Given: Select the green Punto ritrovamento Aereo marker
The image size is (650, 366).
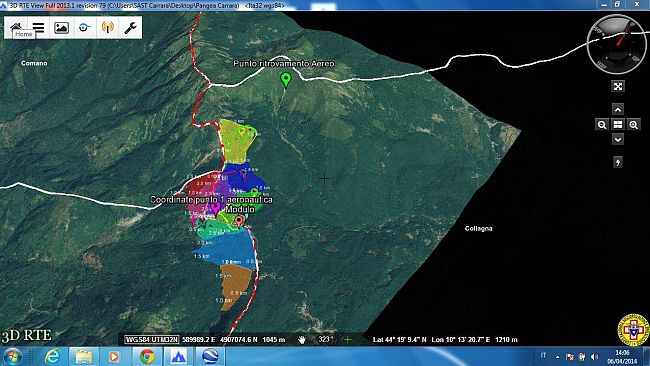Looking at the screenshot, I should pyautogui.click(x=285, y=79).
